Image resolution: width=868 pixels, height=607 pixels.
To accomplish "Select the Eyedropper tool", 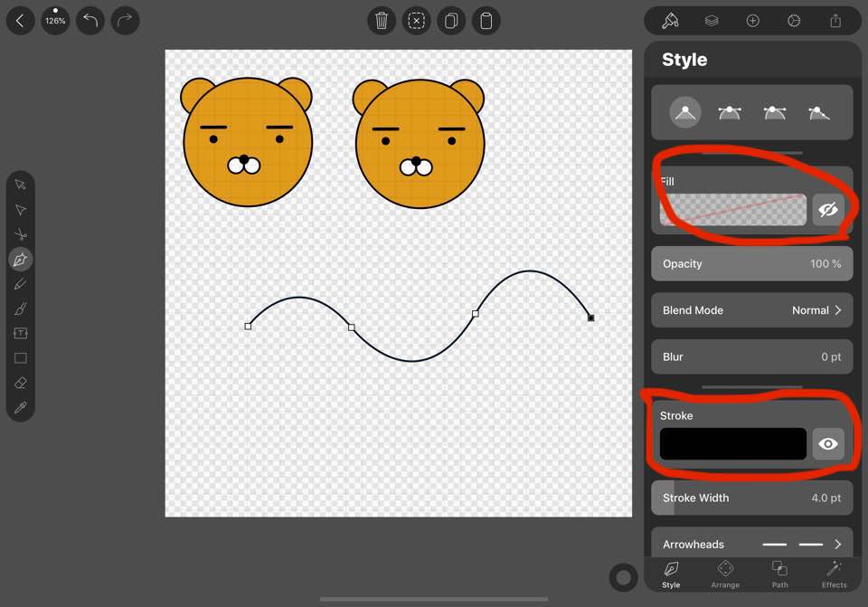I will coord(21,408).
